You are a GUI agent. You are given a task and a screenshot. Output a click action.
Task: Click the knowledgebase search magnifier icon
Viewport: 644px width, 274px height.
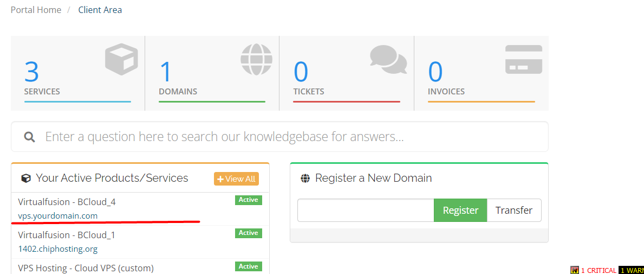pos(29,137)
